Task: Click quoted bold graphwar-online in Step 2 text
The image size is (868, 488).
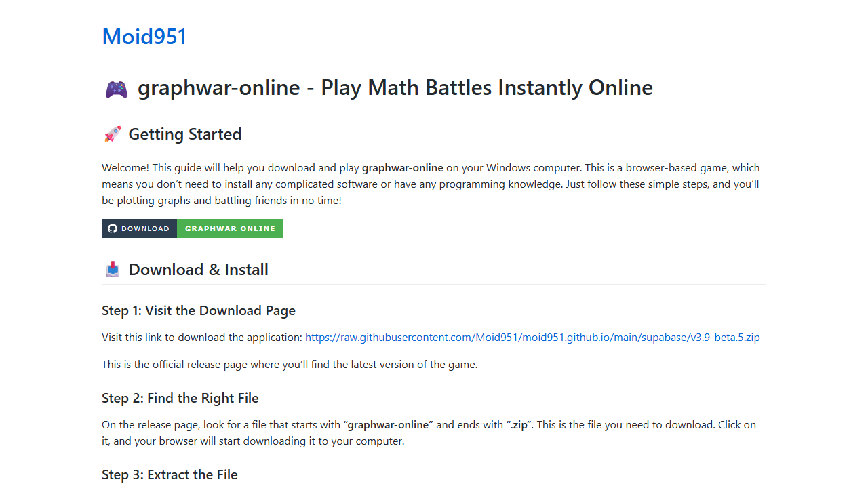Action: click(388, 425)
